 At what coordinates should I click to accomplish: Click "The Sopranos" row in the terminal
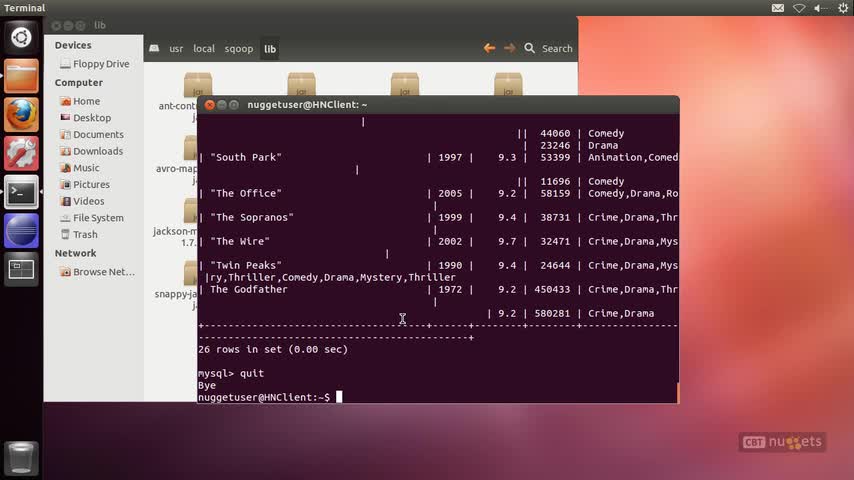(438, 217)
